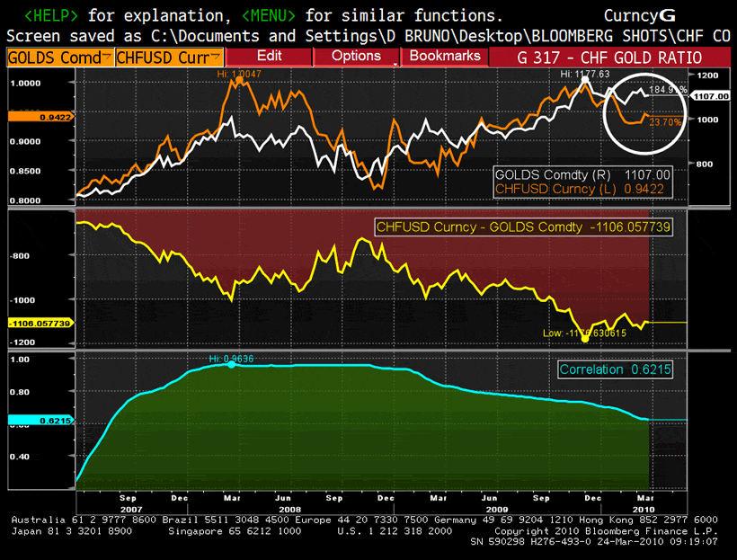Click the 0.8500 left axis value
Screen dimensions: 737x560
click(25, 171)
